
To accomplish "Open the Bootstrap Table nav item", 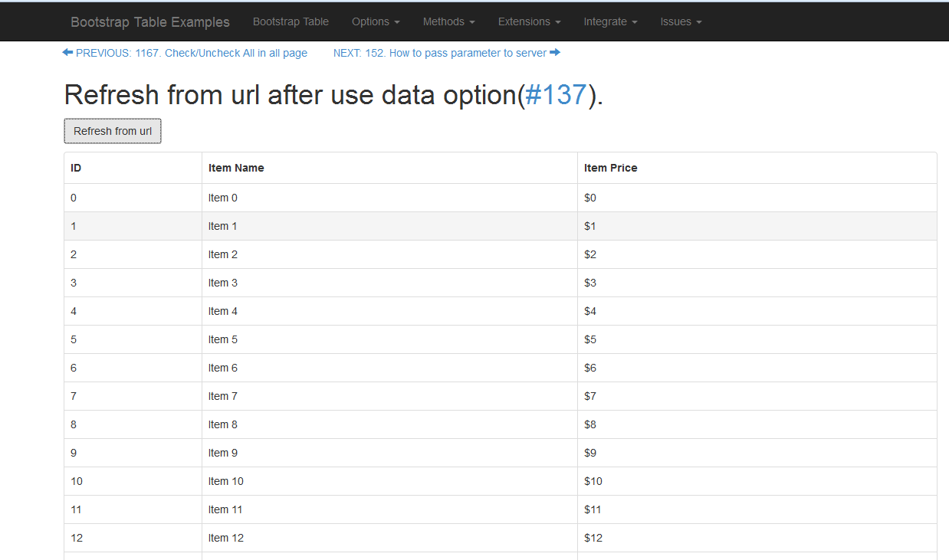I will 291,21.
